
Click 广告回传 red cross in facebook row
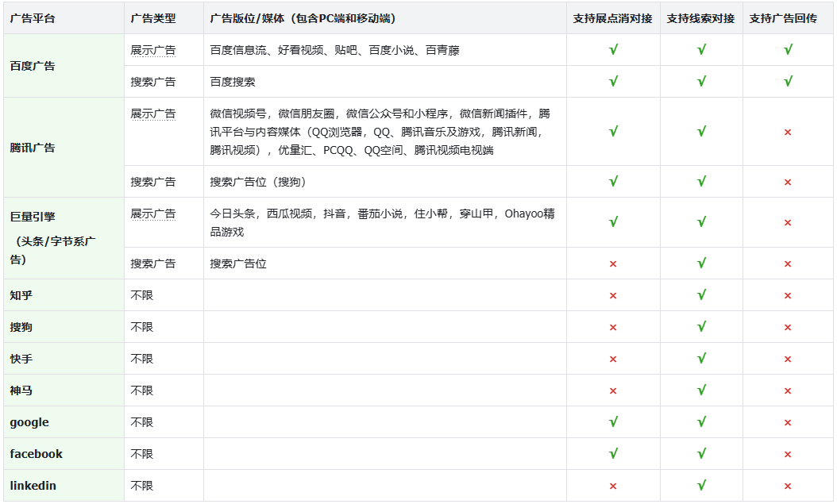[788, 455]
